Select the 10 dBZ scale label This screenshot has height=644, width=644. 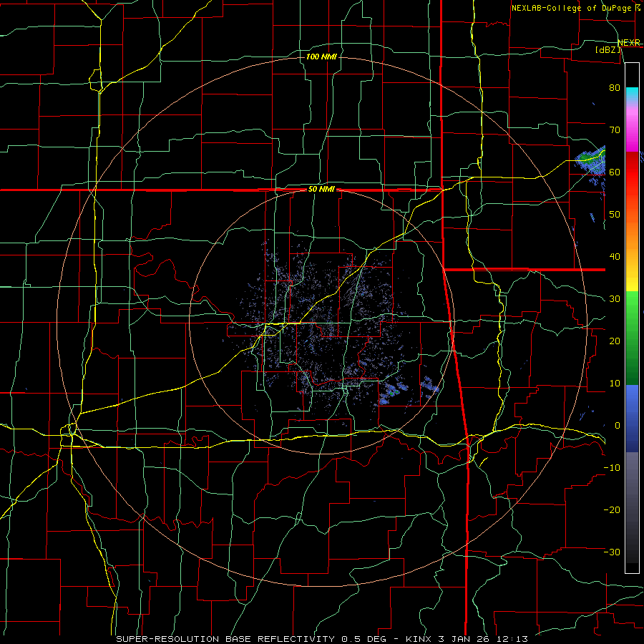pyautogui.click(x=615, y=384)
